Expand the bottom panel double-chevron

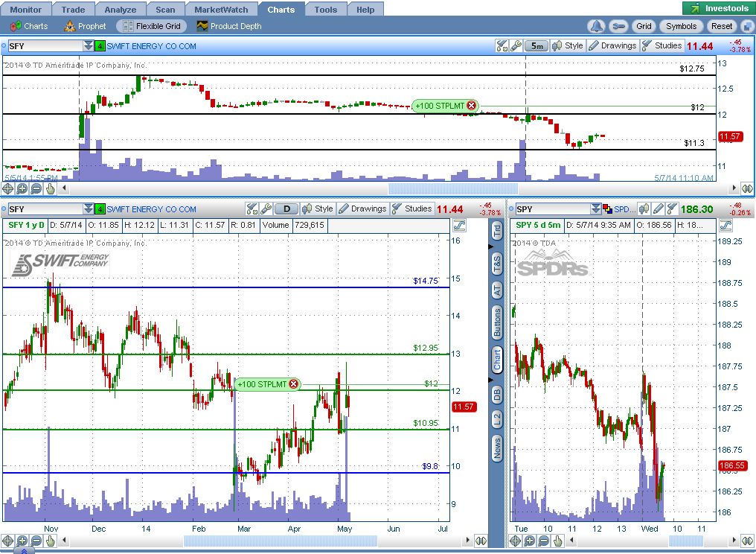(24, 550)
